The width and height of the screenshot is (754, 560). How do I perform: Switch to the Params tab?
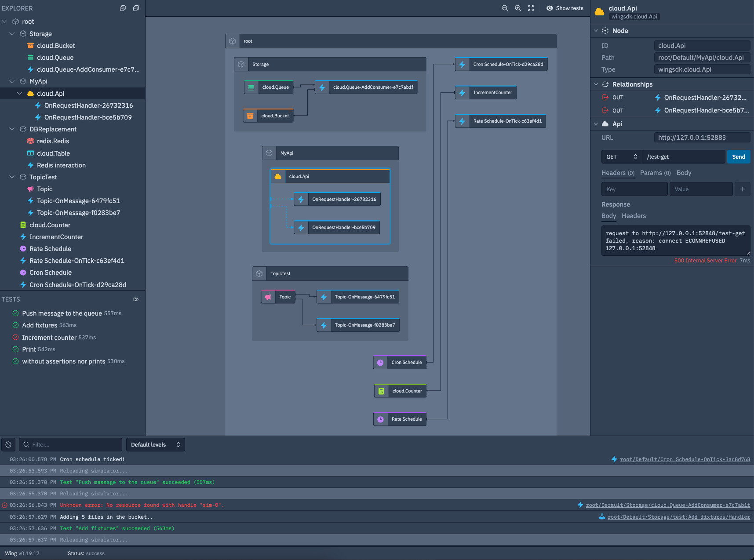click(655, 173)
